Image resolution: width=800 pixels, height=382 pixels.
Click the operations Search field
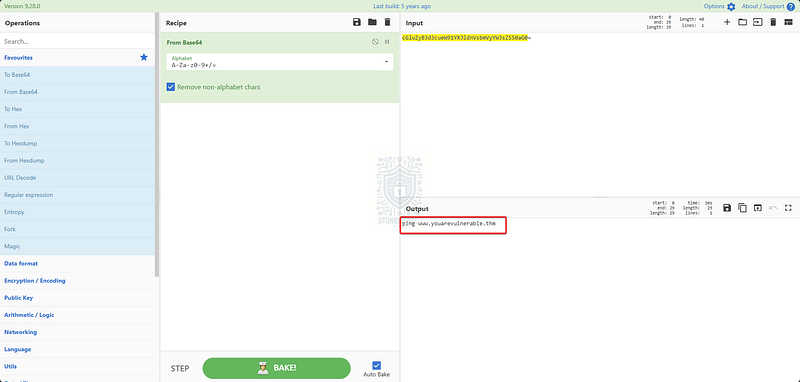click(x=78, y=41)
